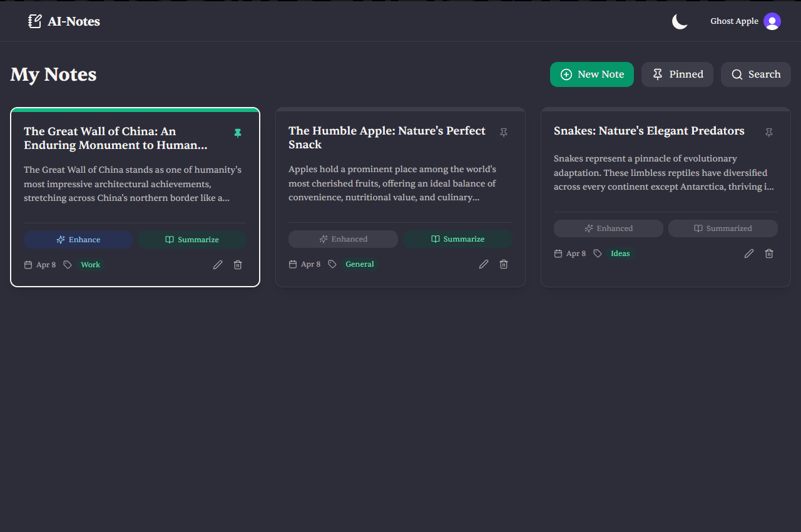Image resolution: width=801 pixels, height=532 pixels.
Task: Edit the Great Wall note with pencil icon
Action: click(x=218, y=265)
